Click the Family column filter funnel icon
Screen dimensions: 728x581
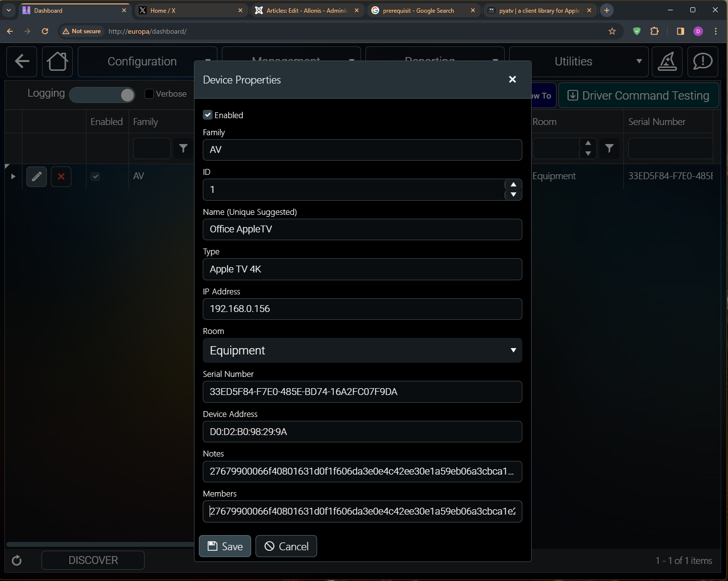(183, 148)
